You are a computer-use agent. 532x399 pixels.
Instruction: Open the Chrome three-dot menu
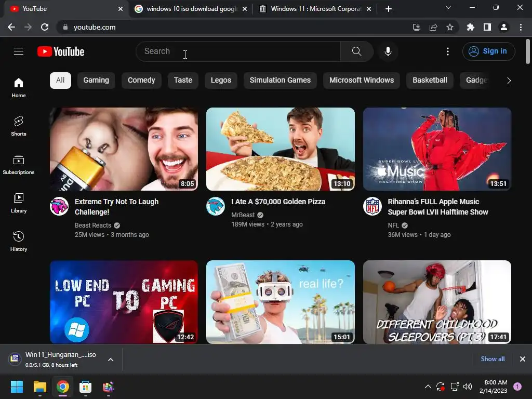521,27
